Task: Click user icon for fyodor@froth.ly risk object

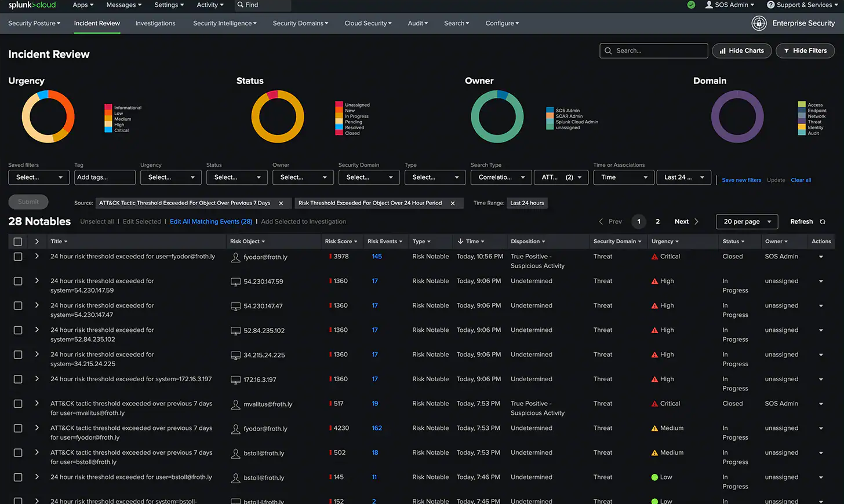Action: coord(235,257)
